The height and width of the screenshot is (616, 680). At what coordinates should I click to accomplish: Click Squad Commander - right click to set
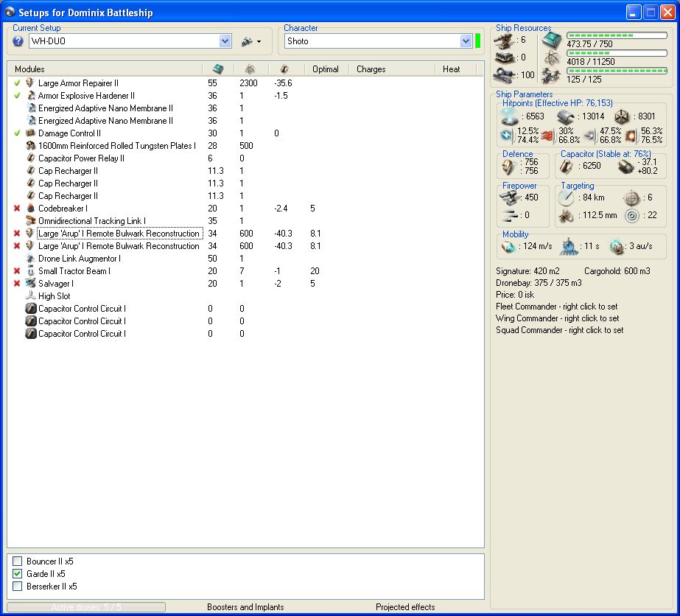click(559, 329)
